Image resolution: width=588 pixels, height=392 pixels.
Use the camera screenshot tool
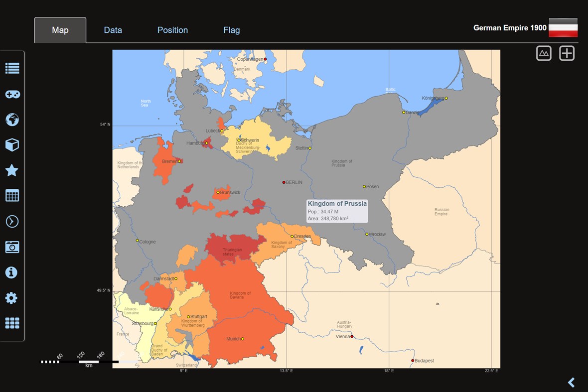pyautogui.click(x=12, y=247)
